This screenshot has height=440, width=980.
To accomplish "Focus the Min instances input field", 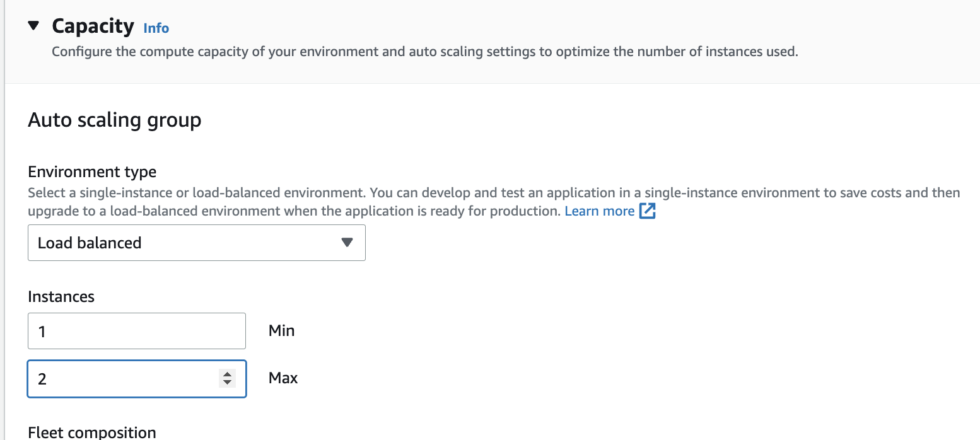I will [136, 331].
